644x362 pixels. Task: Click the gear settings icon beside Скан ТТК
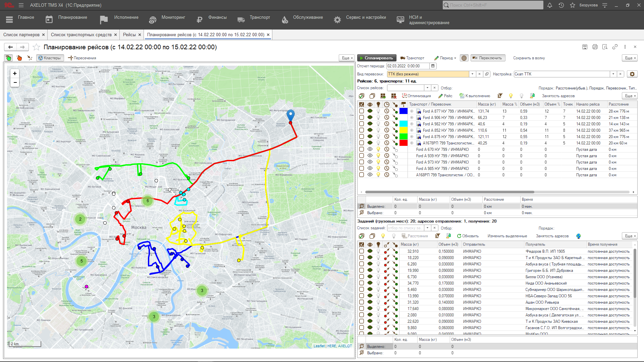[x=632, y=74]
